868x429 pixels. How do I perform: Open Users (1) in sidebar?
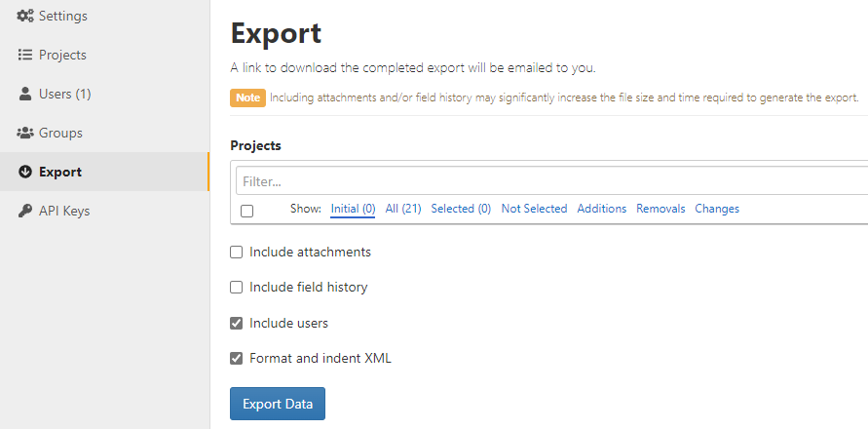[x=104, y=95]
